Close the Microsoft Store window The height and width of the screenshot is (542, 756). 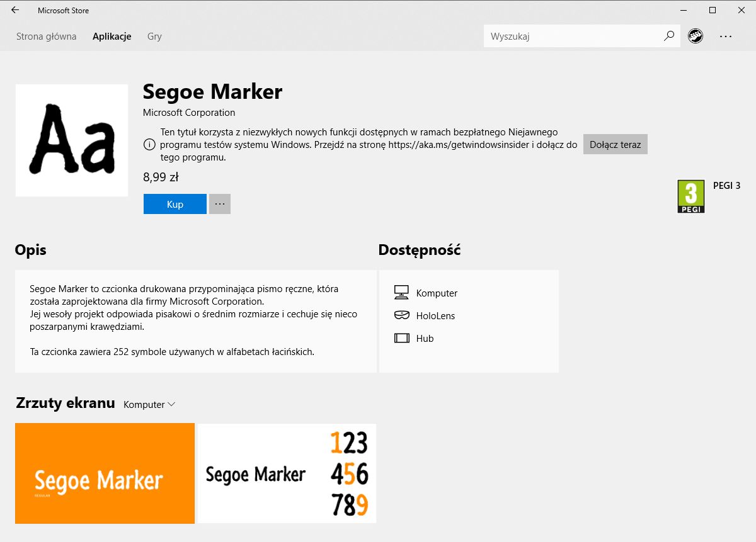742,10
